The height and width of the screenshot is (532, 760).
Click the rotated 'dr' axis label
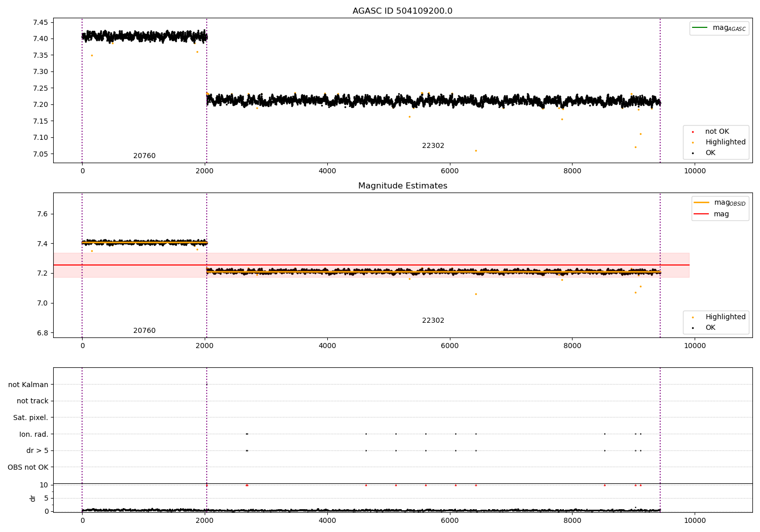(x=33, y=498)
